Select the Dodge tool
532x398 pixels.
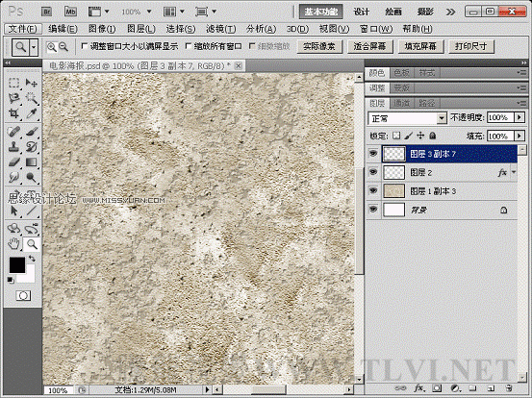32,177
